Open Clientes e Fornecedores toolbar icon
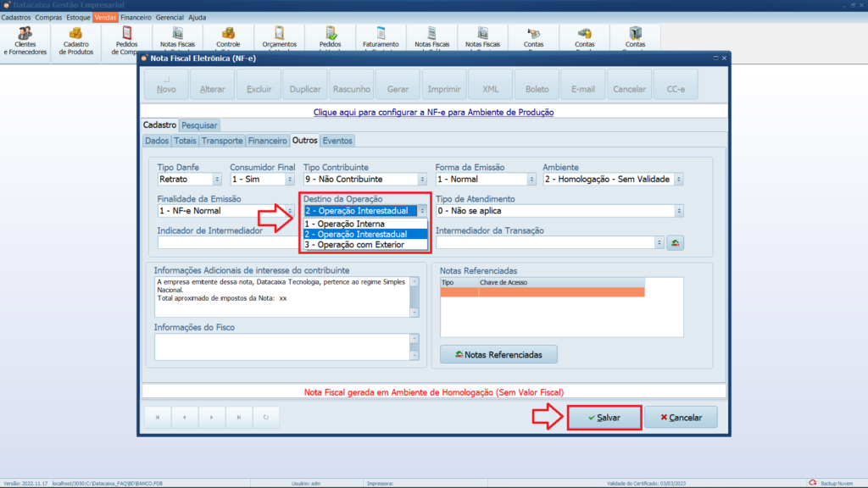This screenshot has width=868, height=488. click(25, 39)
